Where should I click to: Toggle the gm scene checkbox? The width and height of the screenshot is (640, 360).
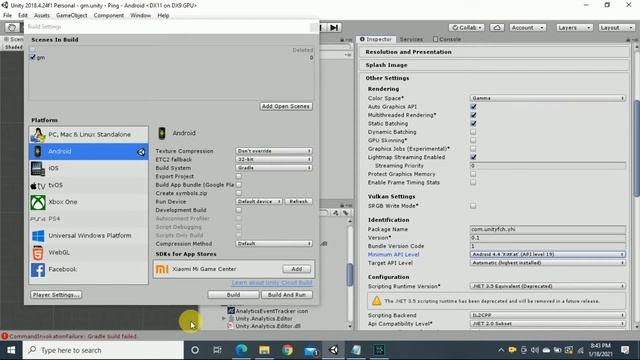tap(33, 57)
